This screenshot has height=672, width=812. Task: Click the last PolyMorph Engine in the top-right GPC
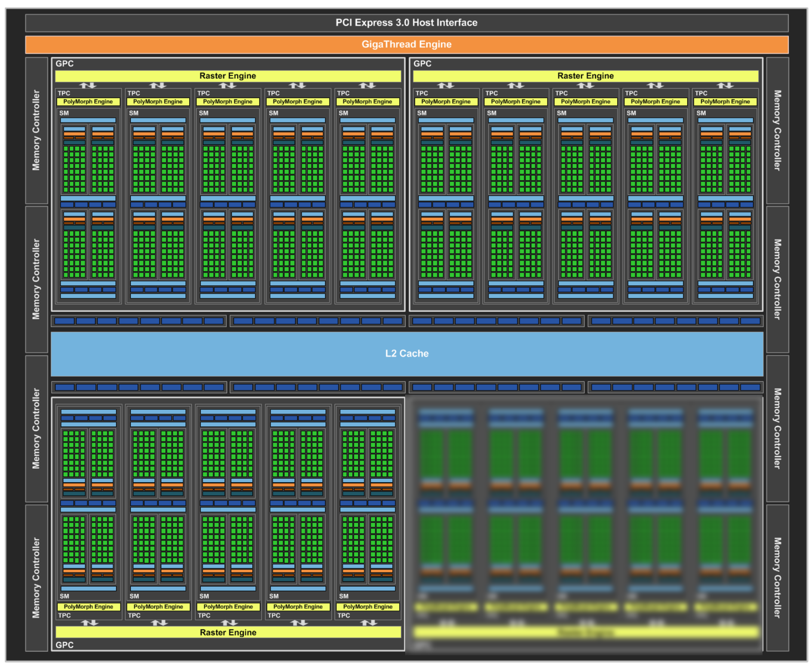(725, 102)
